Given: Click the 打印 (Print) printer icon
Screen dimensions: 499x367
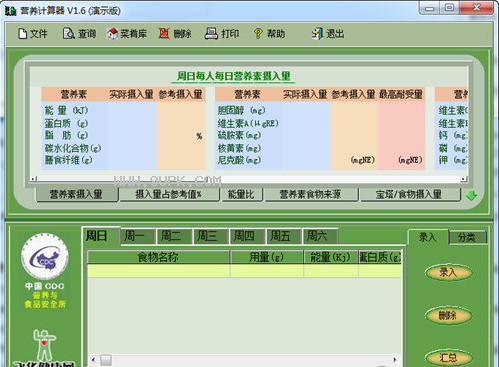Looking at the screenshot, I should [x=211, y=34].
